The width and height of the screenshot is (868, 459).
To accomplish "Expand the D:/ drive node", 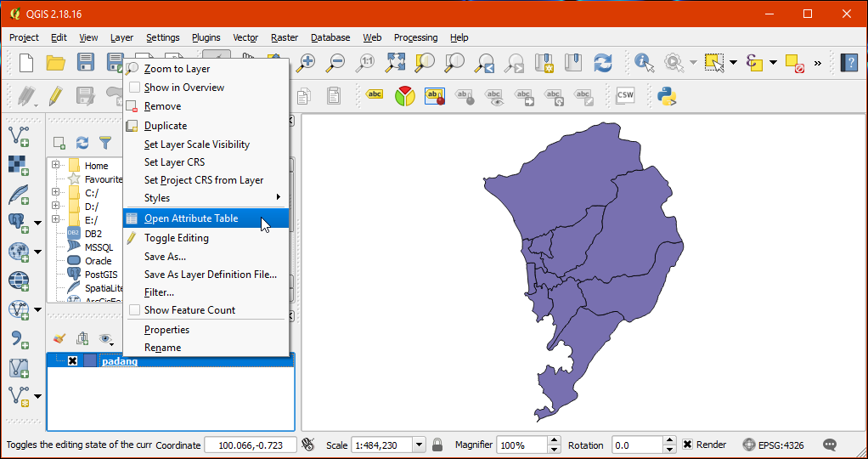I will [x=55, y=206].
